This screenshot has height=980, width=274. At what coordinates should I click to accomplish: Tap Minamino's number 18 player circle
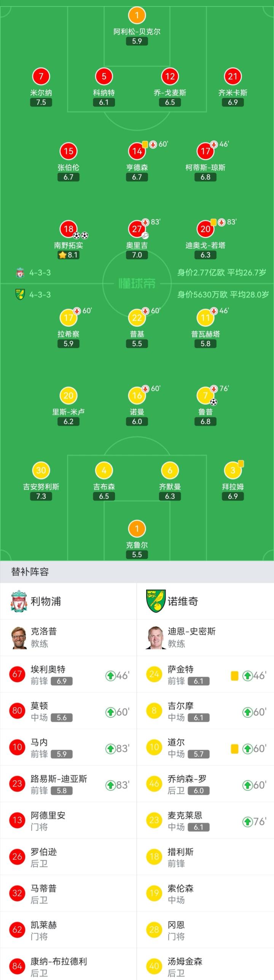click(x=68, y=229)
